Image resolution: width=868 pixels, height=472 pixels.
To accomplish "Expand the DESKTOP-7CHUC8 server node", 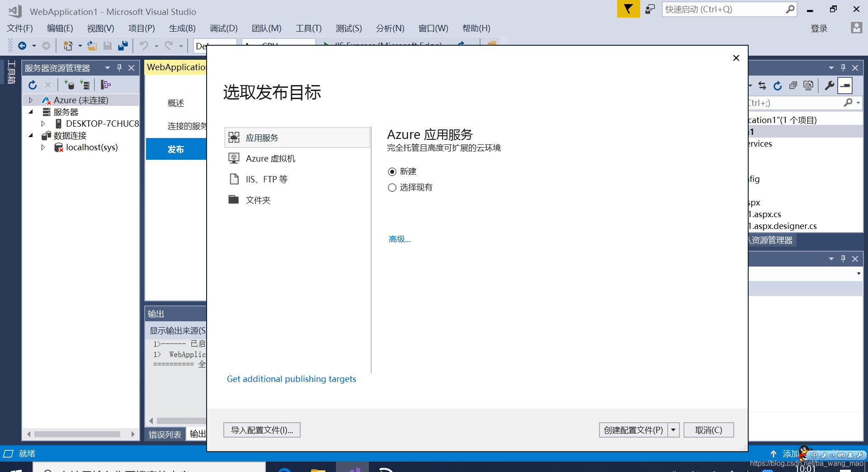I will click(x=43, y=124).
